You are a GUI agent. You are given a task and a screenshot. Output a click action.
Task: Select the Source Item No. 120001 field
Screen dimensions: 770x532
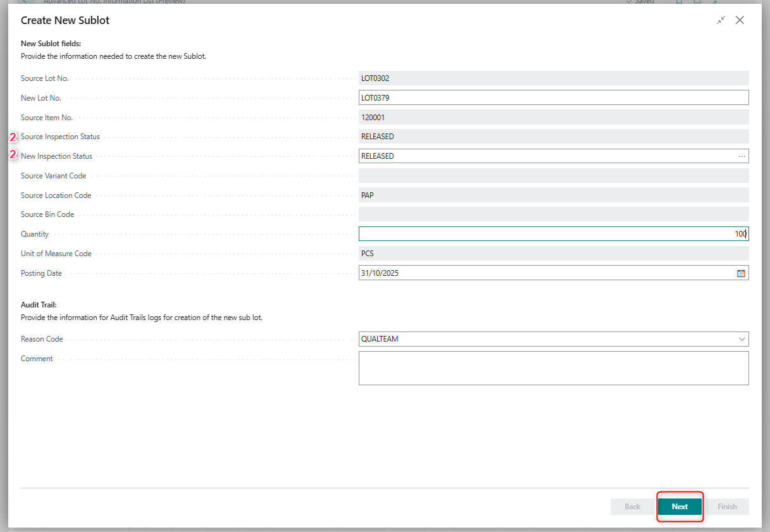[553, 118]
